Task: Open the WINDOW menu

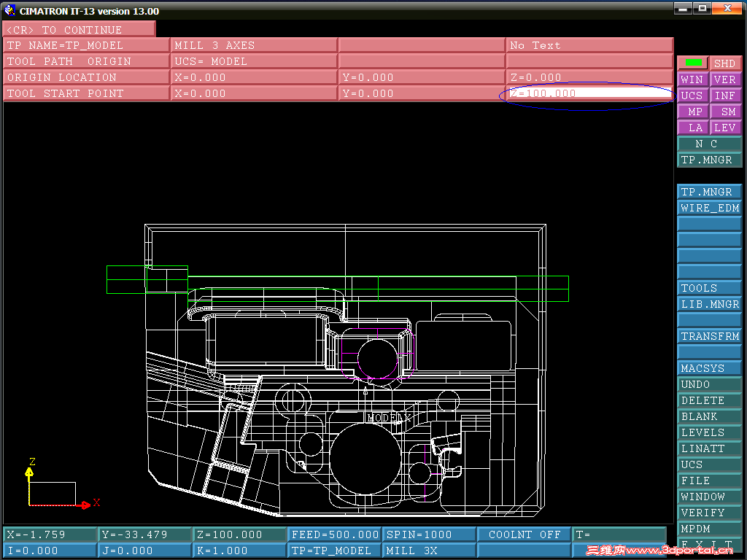Action: [x=709, y=497]
